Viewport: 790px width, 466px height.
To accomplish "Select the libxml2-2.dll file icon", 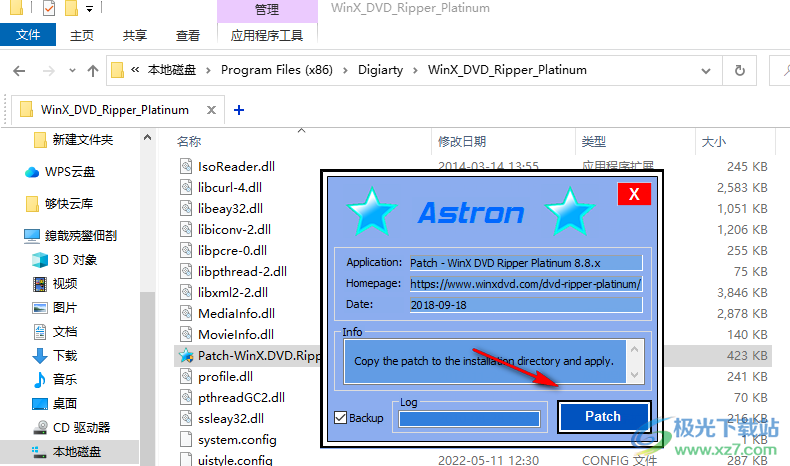I will point(186,292).
